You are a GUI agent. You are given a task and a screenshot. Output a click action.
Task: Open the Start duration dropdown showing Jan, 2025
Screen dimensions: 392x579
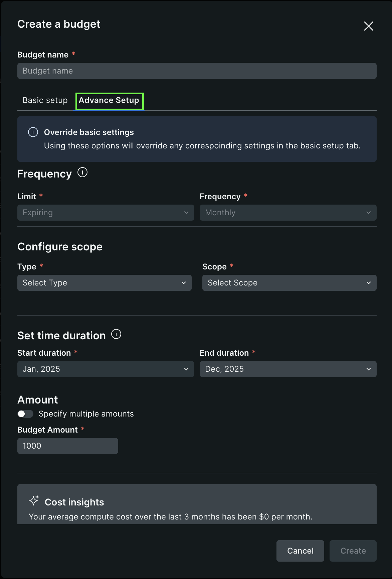tap(106, 369)
